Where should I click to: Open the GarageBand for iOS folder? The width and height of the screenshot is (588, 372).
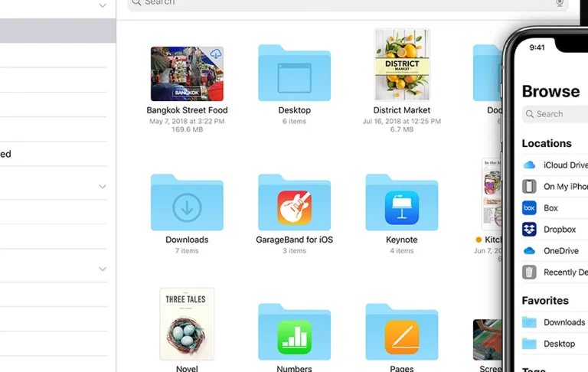[294, 203]
